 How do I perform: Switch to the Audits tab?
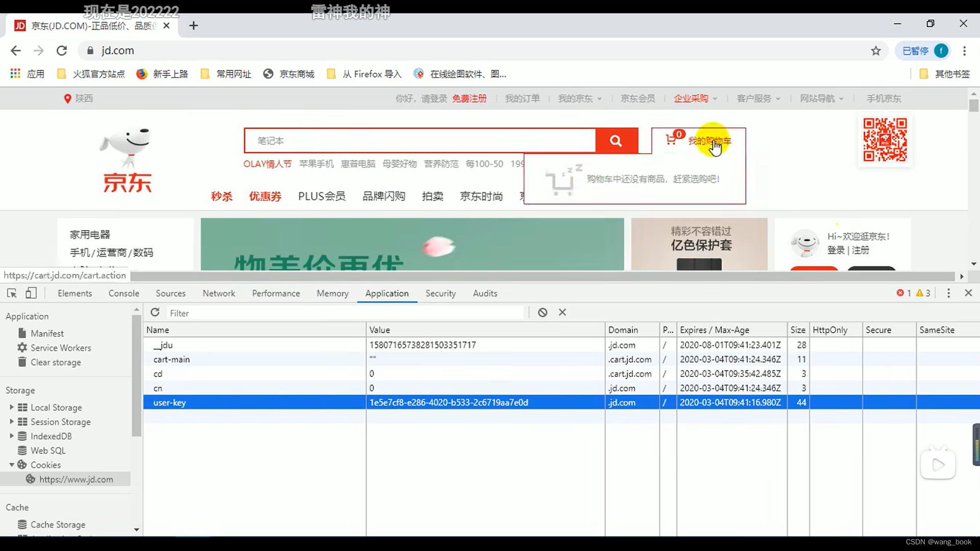pos(484,293)
